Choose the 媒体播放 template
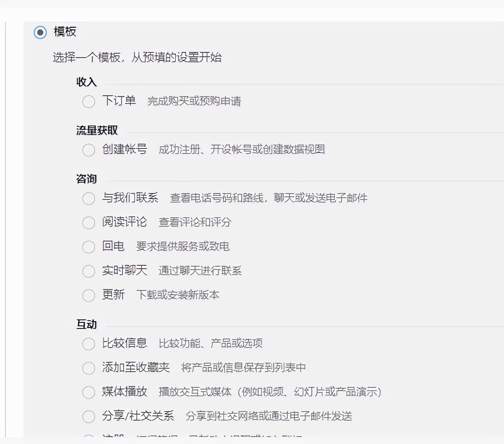 point(89,393)
